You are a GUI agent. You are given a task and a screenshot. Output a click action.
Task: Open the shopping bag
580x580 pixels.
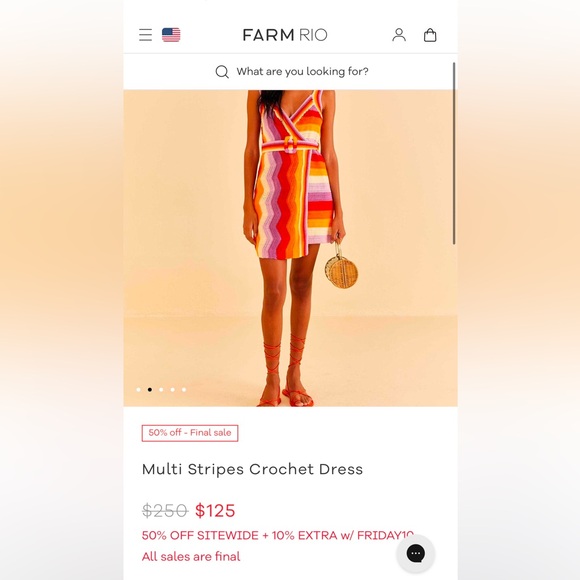point(430,35)
